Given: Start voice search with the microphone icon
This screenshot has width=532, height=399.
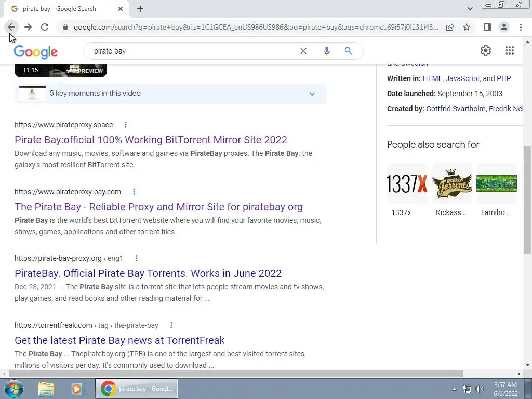Looking at the screenshot, I should [x=327, y=51].
